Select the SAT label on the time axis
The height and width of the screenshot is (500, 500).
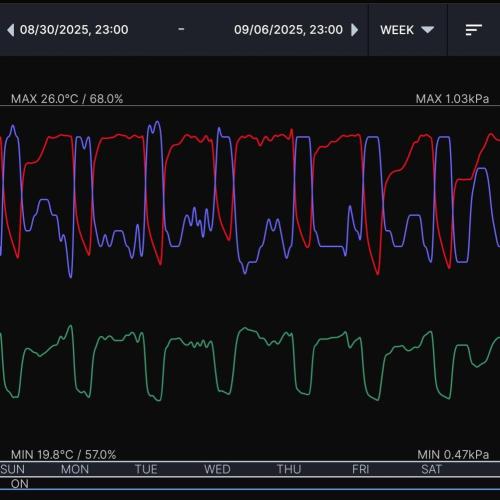[x=431, y=469]
